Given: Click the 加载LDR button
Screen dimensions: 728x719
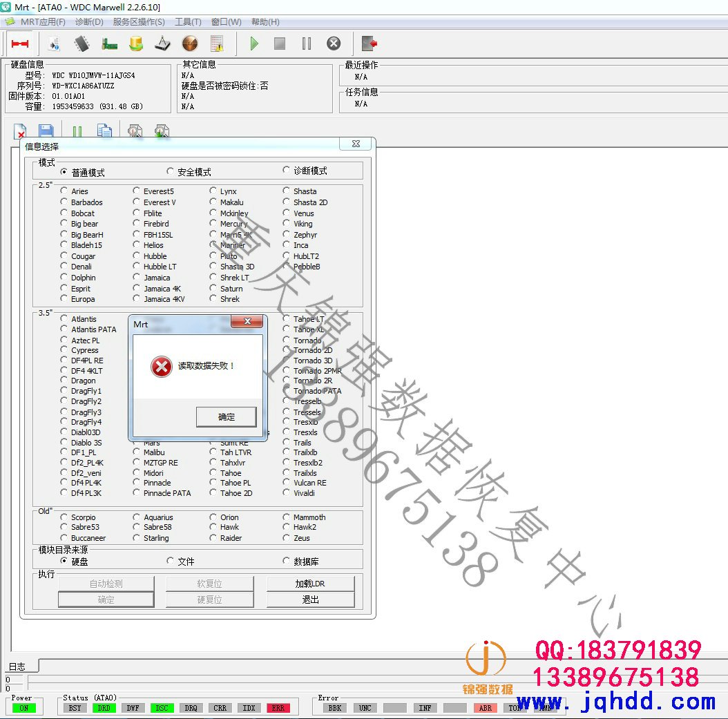Looking at the screenshot, I should 310,584.
